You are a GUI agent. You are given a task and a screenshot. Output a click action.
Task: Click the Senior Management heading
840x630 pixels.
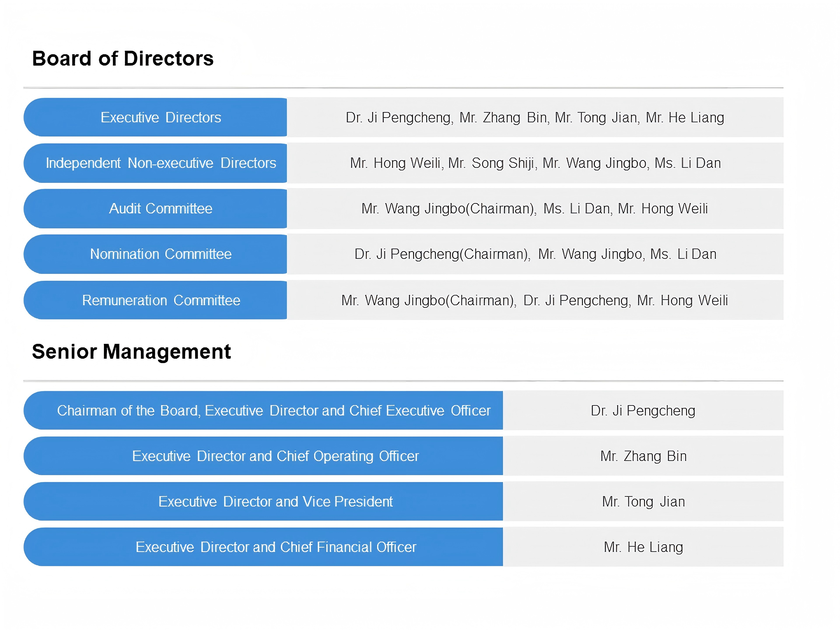tap(131, 351)
